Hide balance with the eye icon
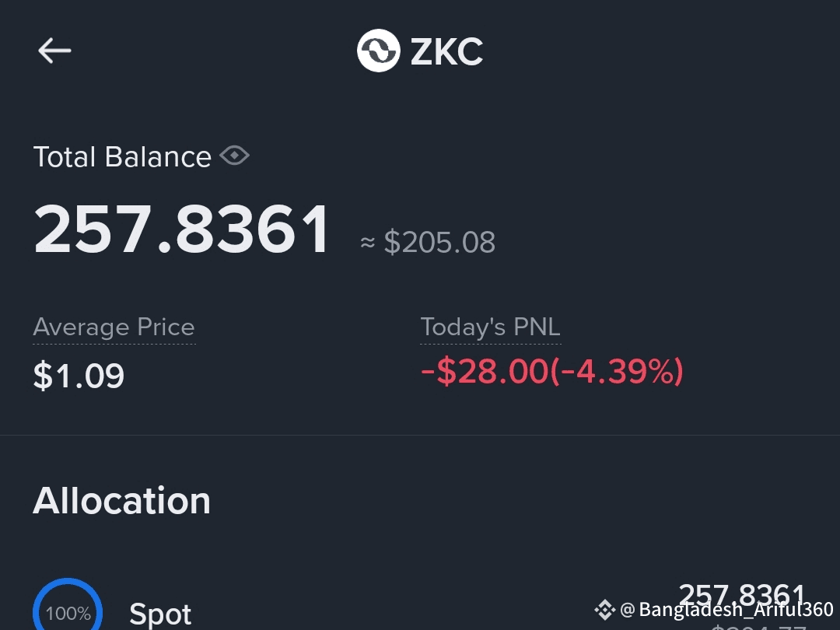Viewport: 840px width, 630px height. 235,156
